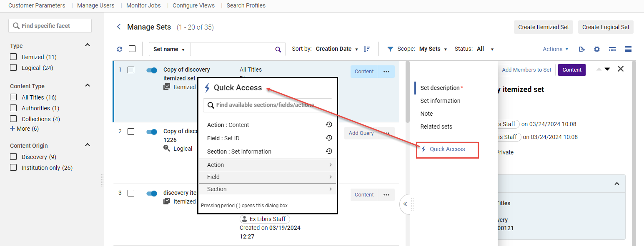Click history icon beside Section : Set information

point(329,152)
